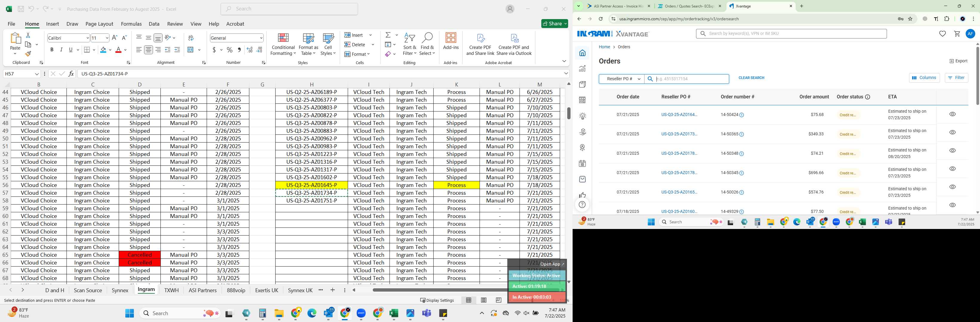Viewport: 980px width, 322px height.
Task: Select bottom vertical align icon
Action: pyautogui.click(x=158, y=38)
